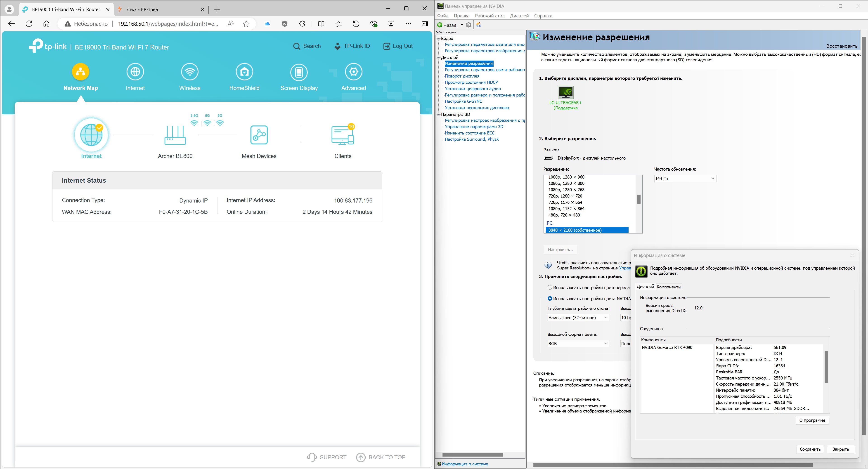
Task: Open the HomeShield section icon
Action: (x=244, y=72)
